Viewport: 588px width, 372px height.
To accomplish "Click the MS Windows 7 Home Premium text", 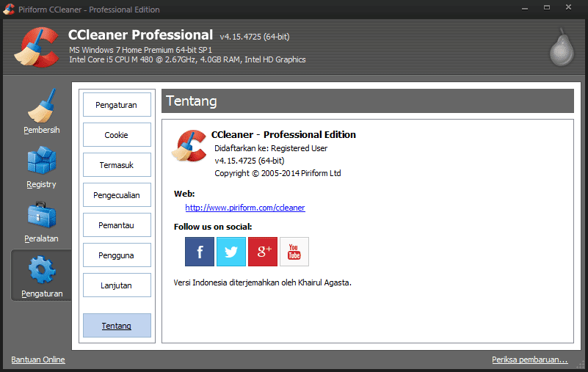I will [141, 50].
